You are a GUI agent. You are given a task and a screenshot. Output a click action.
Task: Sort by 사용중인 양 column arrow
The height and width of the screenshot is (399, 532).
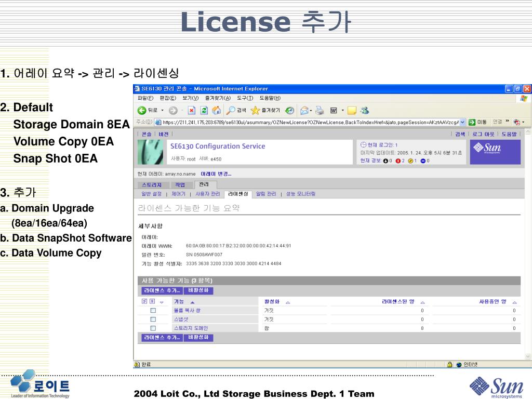515,302
